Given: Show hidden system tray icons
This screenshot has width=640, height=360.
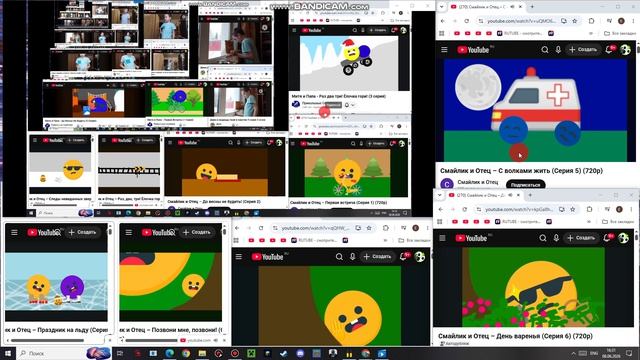Looking at the screenshot, I should click(573, 353).
